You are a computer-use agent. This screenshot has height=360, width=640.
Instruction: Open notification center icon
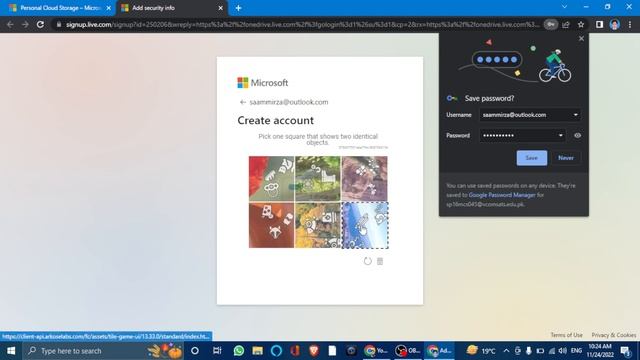pyautogui.click(x=625, y=351)
